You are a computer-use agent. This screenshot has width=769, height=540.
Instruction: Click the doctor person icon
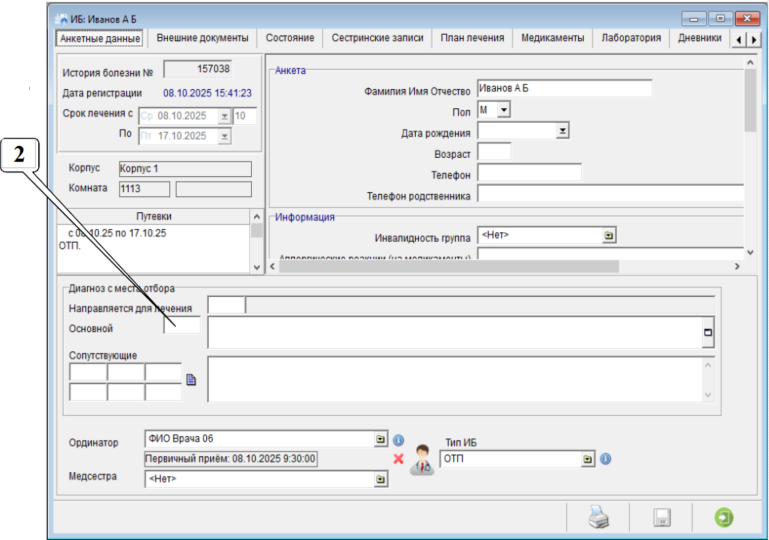pos(422,461)
